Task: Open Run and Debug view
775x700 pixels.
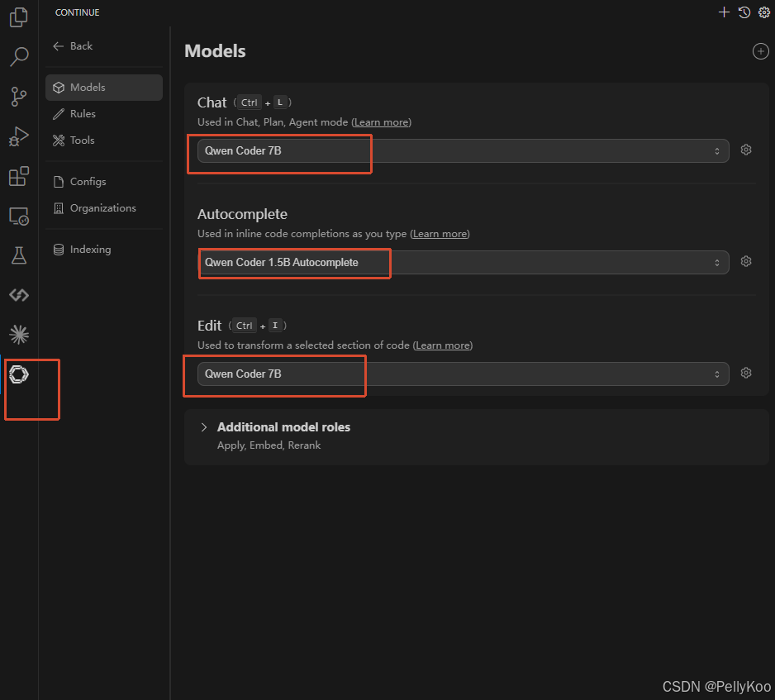Action: (x=19, y=136)
